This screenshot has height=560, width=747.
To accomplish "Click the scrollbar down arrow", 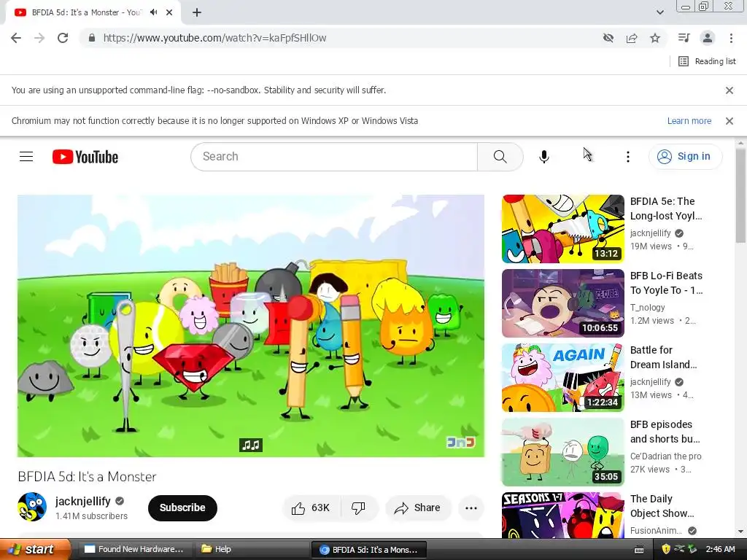I will pyautogui.click(x=740, y=532).
